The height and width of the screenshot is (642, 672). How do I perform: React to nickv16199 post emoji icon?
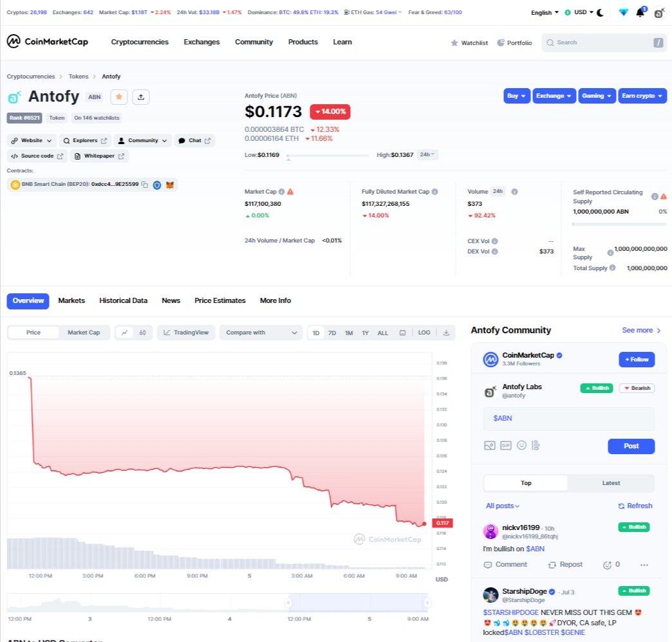coord(607,565)
